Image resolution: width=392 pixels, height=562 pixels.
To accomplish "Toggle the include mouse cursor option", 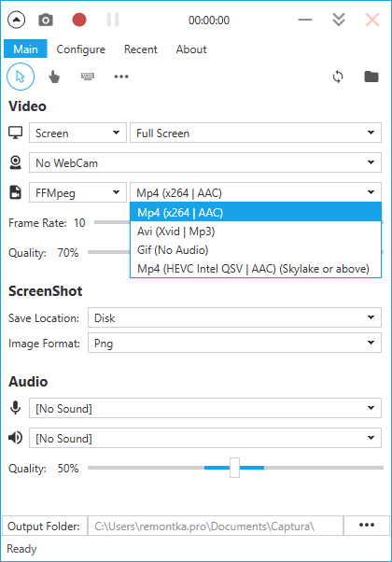I will tap(21, 77).
